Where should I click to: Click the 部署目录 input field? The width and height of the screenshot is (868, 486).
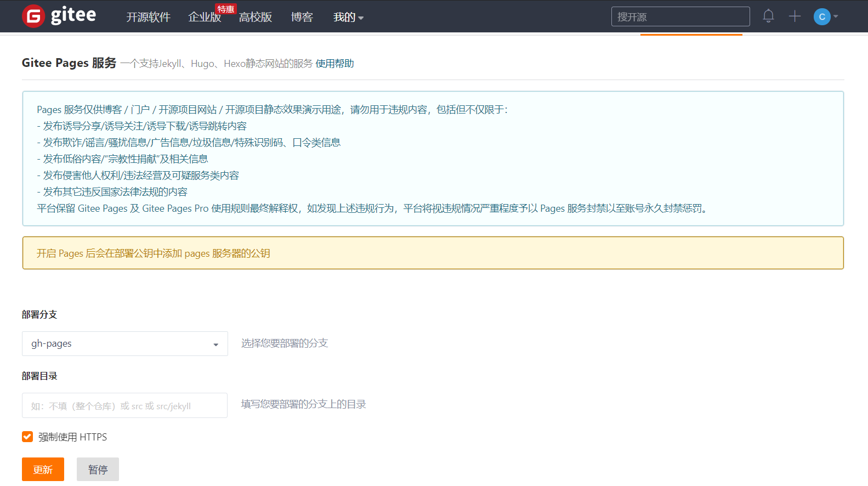(124, 405)
